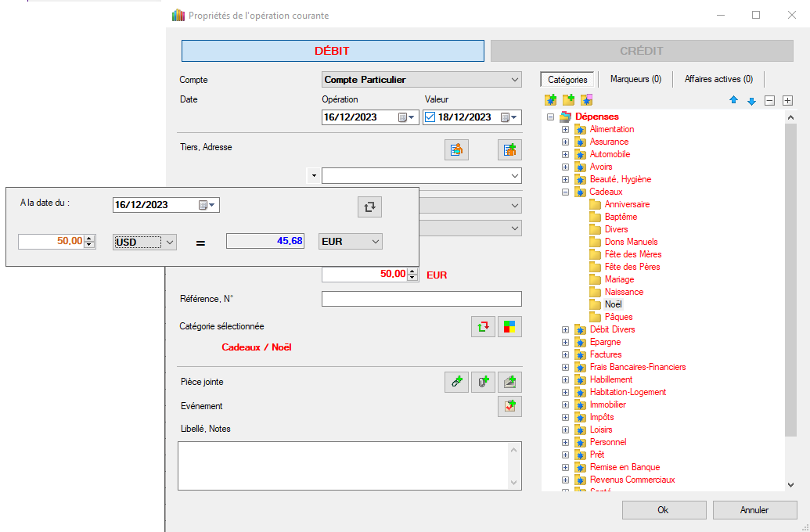Click the blue move-down arrow above the tree
Image resolution: width=810 pixels, height=532 pixels.
tap(751, 100)
